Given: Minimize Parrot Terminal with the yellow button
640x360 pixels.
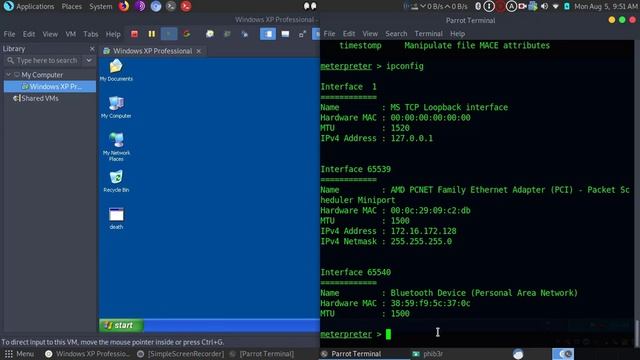Looking at the screenshot, I should (x=611, y=20).
